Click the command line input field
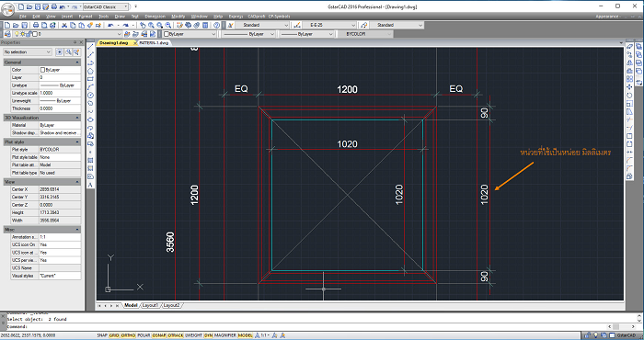 [304, 327]
